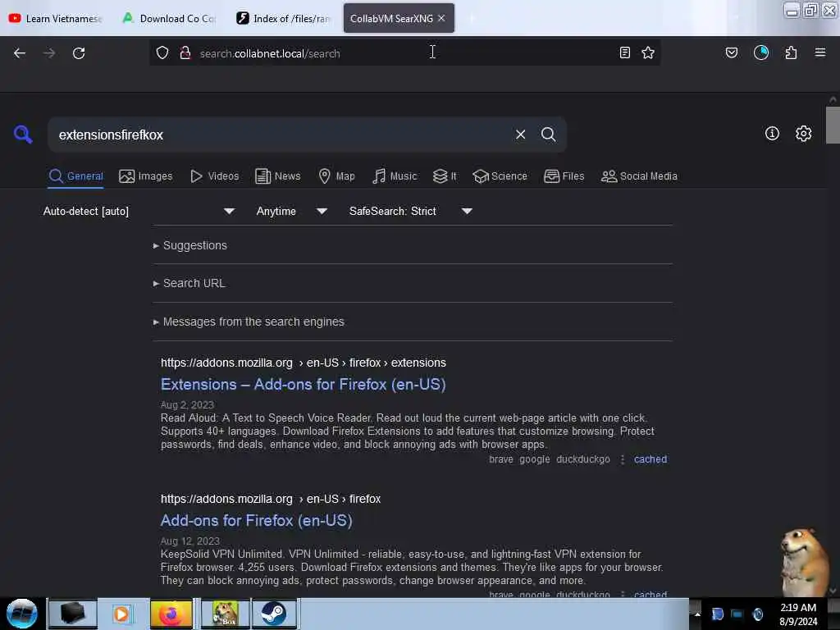Open SafeSearch: Strict dropdown
Viewport: 840px width, 630px height.
(410, 211)
